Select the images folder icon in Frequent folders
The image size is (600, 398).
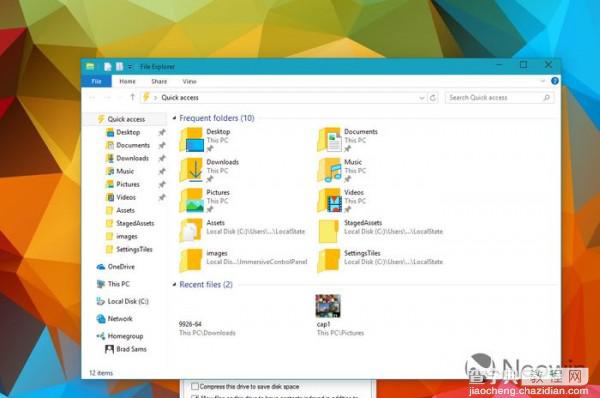pos(191,261)
